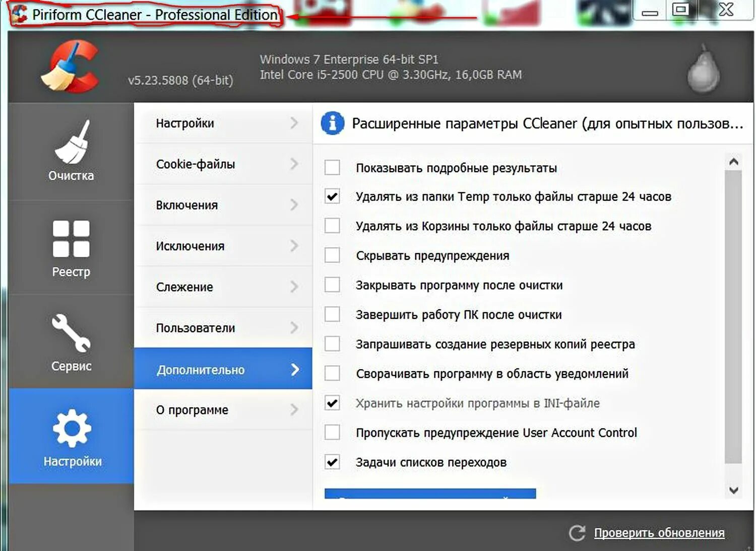
Task: Open the О программе menu item
Action: pos(223,410)
